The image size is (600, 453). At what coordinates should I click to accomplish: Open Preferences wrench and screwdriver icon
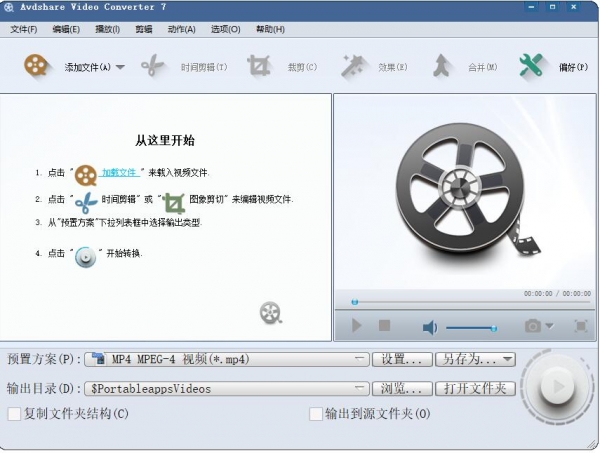point(531,65)
